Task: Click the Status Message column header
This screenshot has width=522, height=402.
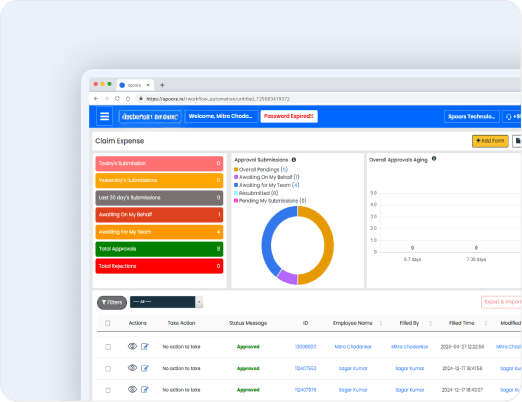Action: coord(248,323)
